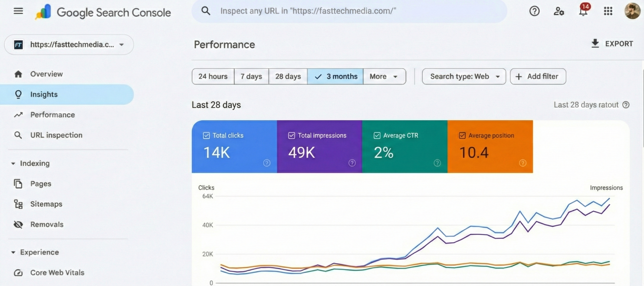This screenshot has width=644, height=286.
Task: Uncheck the Average position metric
Action: pyautogui.click(x=462, y=135)
